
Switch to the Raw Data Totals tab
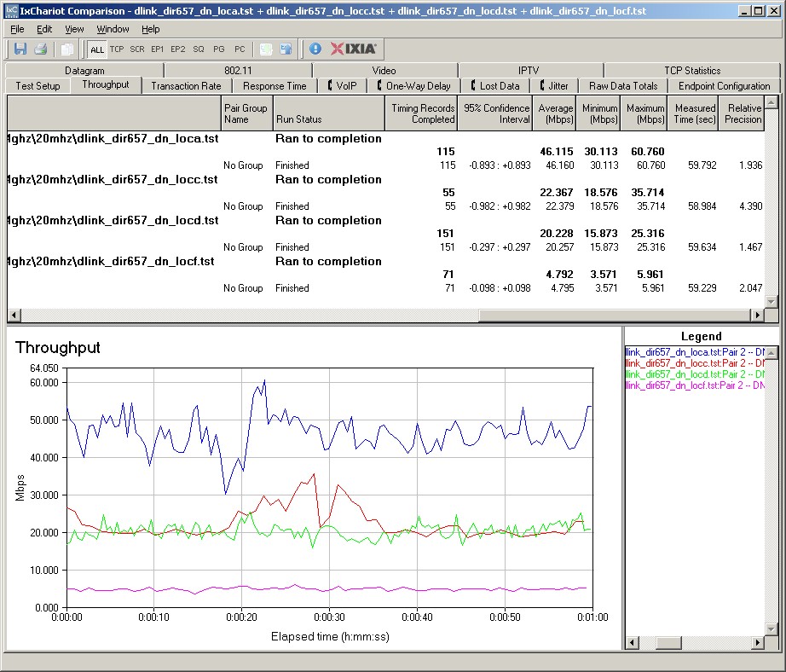point(623,86)
